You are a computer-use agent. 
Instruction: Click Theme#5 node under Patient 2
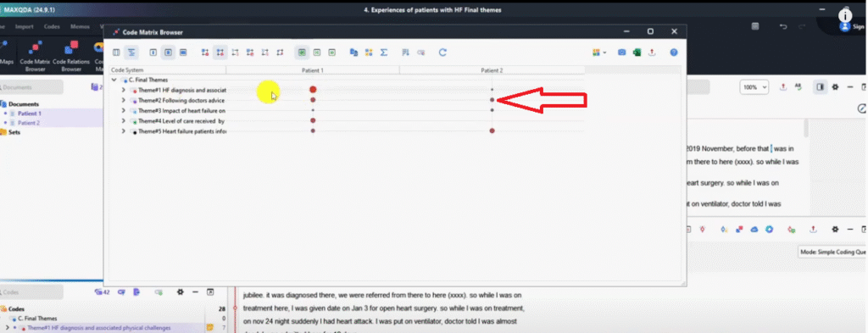point(492,130)
